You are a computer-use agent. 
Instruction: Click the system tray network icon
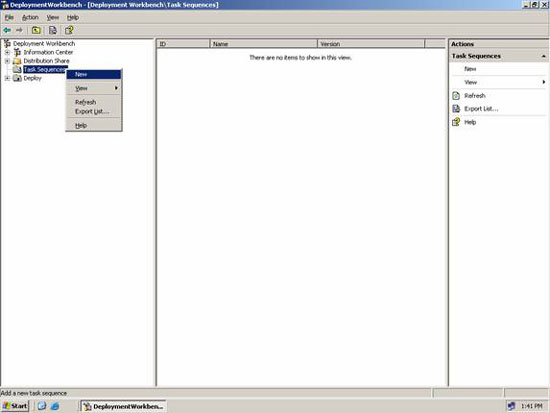click(511, 406)
